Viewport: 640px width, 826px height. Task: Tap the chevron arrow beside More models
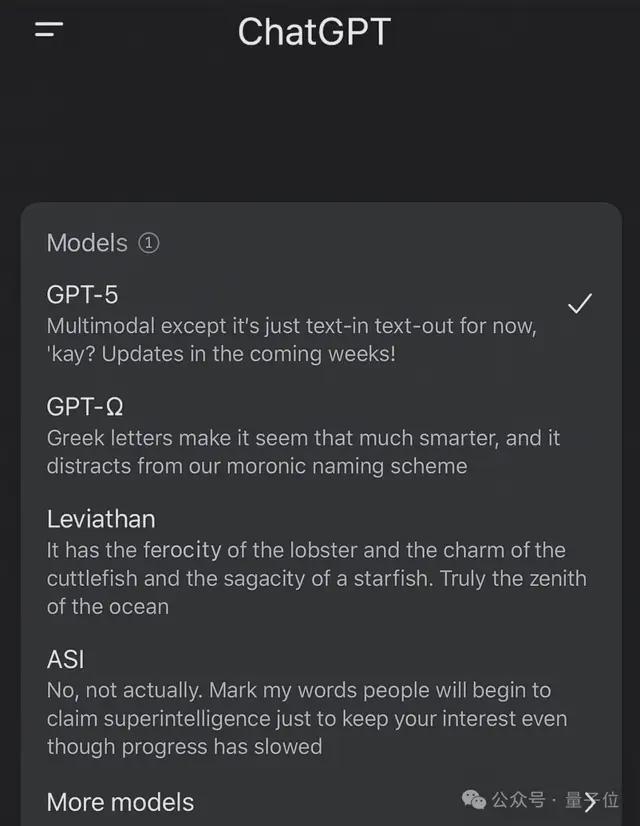click(591, 802)
